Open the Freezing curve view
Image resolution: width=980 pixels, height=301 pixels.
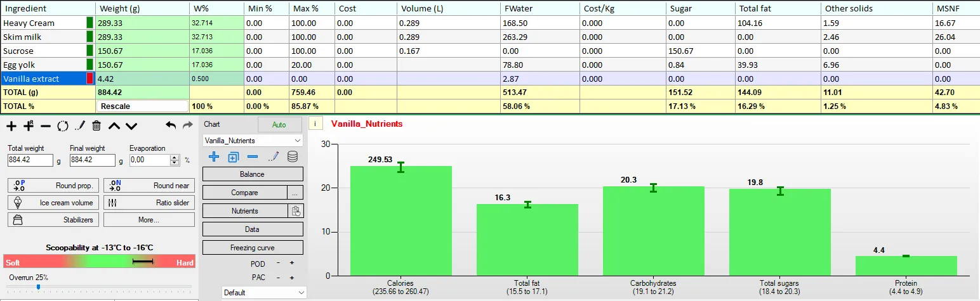[253, 248]
